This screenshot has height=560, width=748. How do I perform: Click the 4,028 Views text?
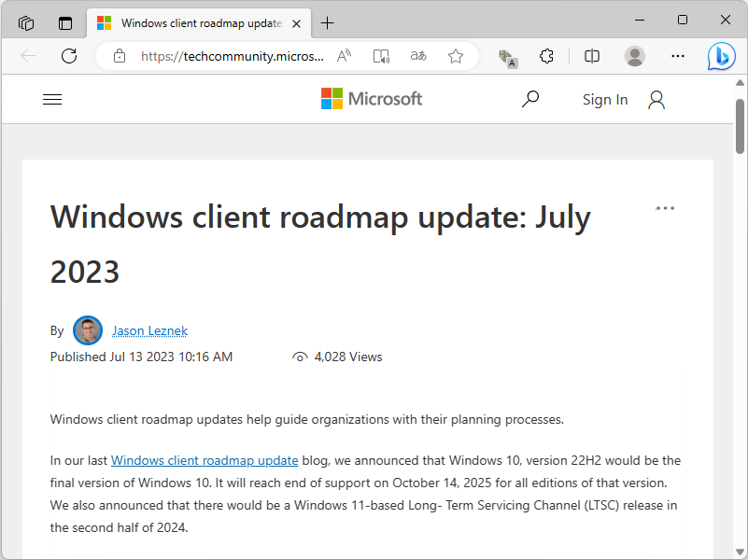click(348, 357)
